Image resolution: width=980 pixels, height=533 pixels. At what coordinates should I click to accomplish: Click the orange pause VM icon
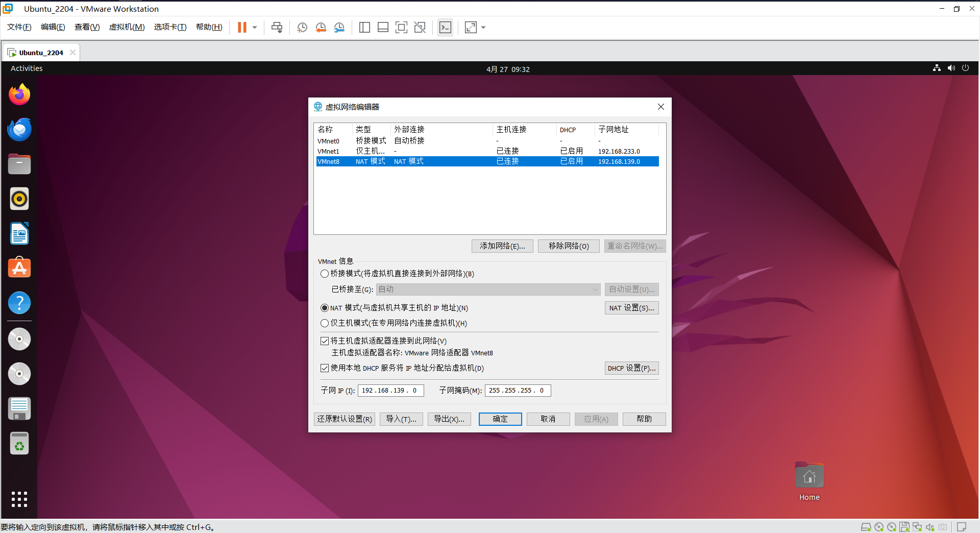[242, 28]
